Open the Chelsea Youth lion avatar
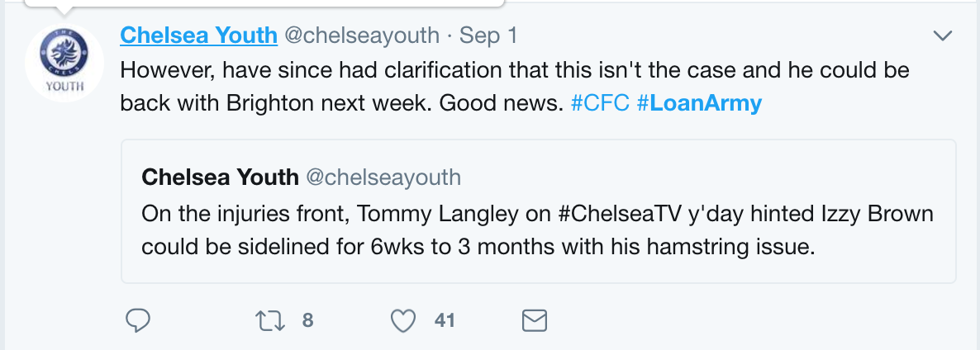This screenshot has height=350, width=980. [x=64, y=63]
